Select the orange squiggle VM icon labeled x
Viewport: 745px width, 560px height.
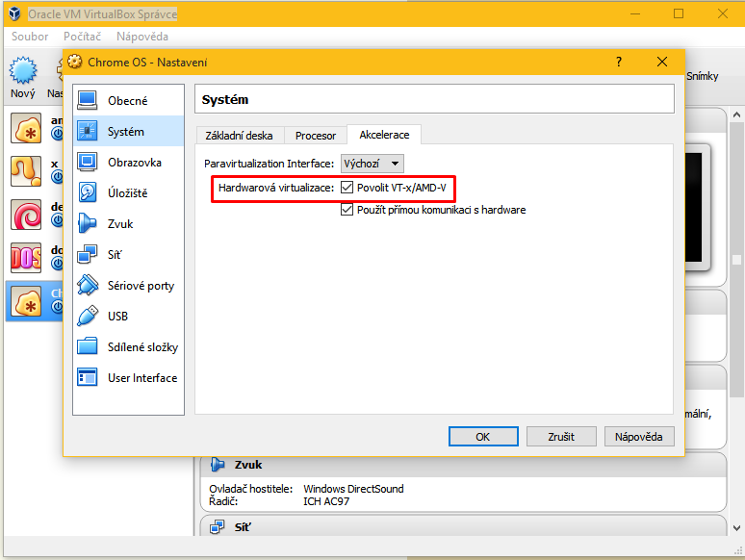pos(26,171)
